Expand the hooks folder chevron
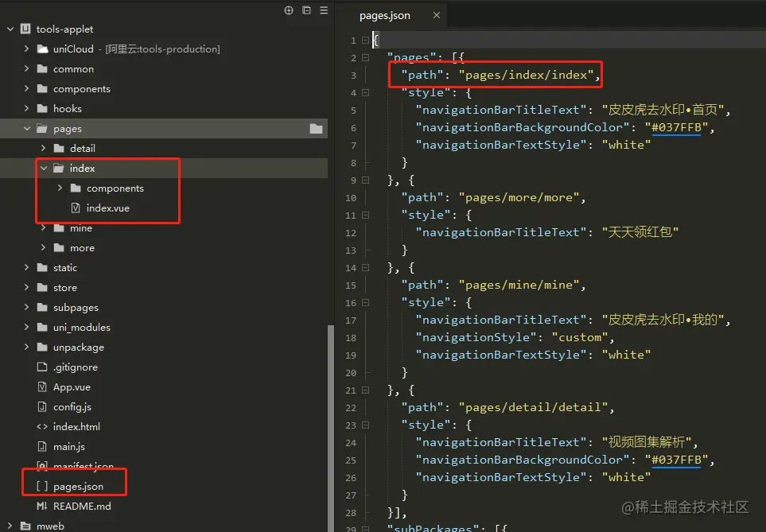766x532 pixels. 26,108
